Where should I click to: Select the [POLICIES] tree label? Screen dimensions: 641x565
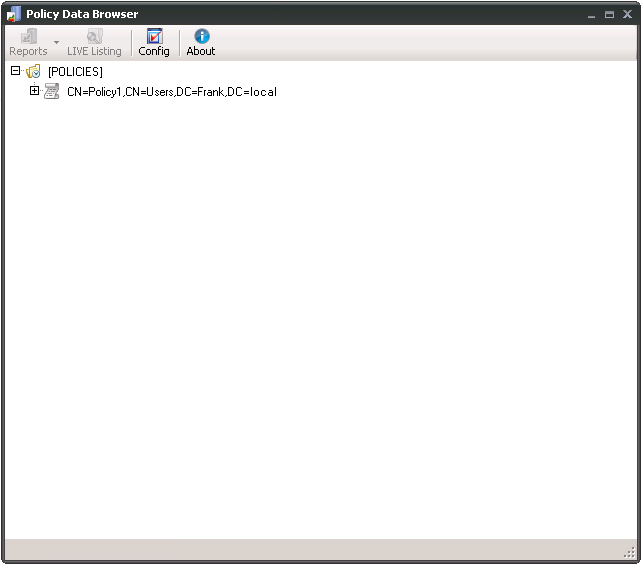click(x=75, y=72)
